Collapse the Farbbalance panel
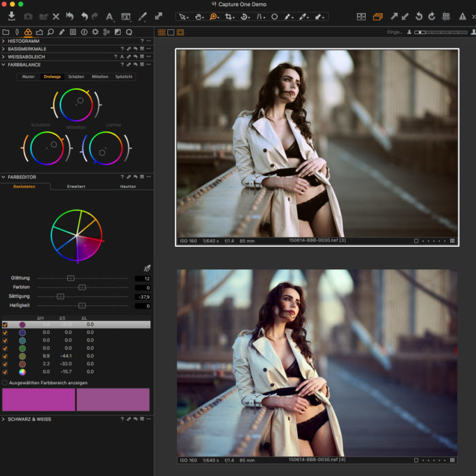This screenshot has width=476, height=476. click(x=3, y=65)
